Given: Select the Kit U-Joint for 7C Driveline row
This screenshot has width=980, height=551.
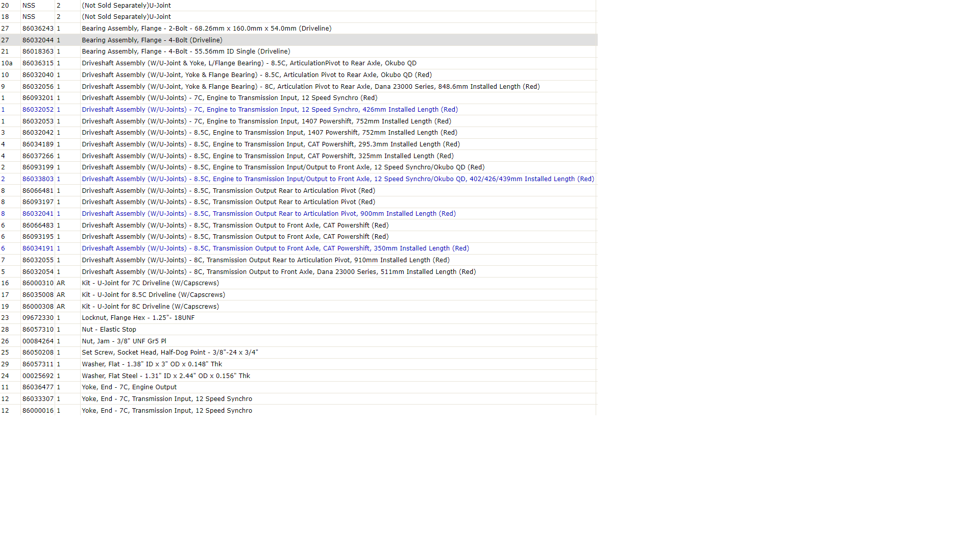Looking at the screenshot, I should pos(298,283).
